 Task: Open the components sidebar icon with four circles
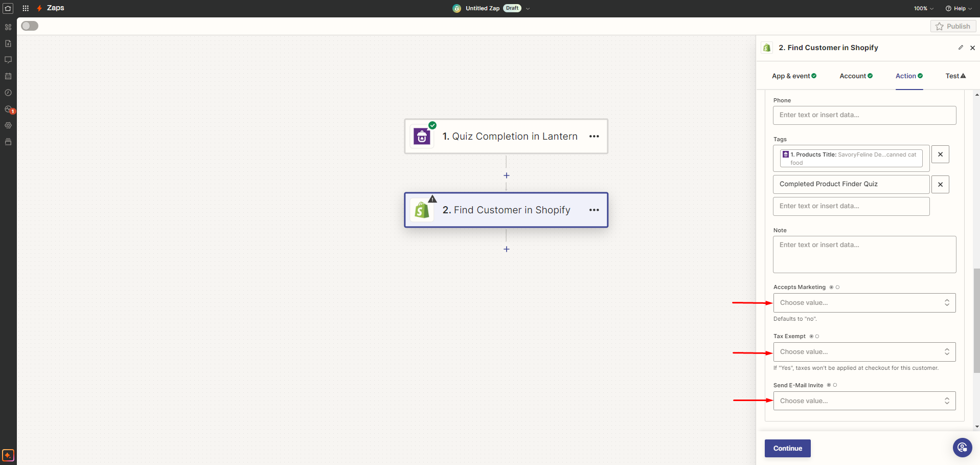(8, 27)
